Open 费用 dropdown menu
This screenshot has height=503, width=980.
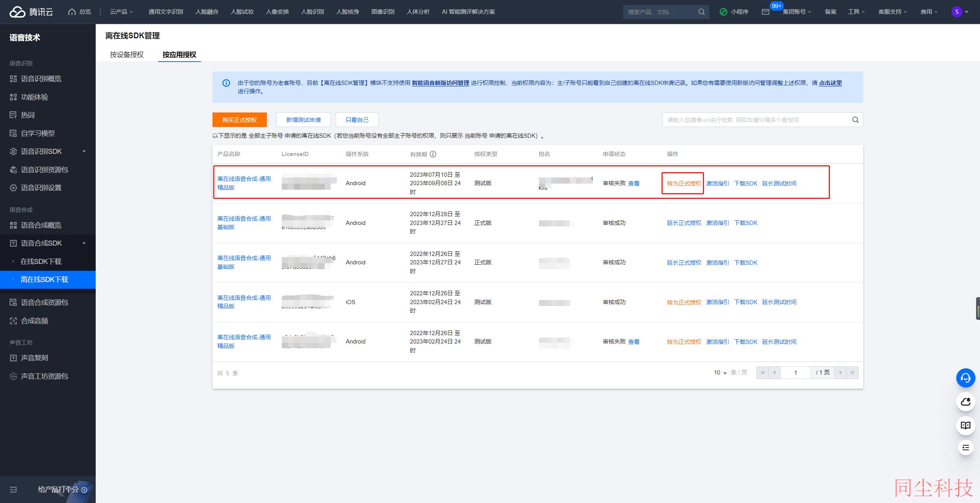pos(929,12)
